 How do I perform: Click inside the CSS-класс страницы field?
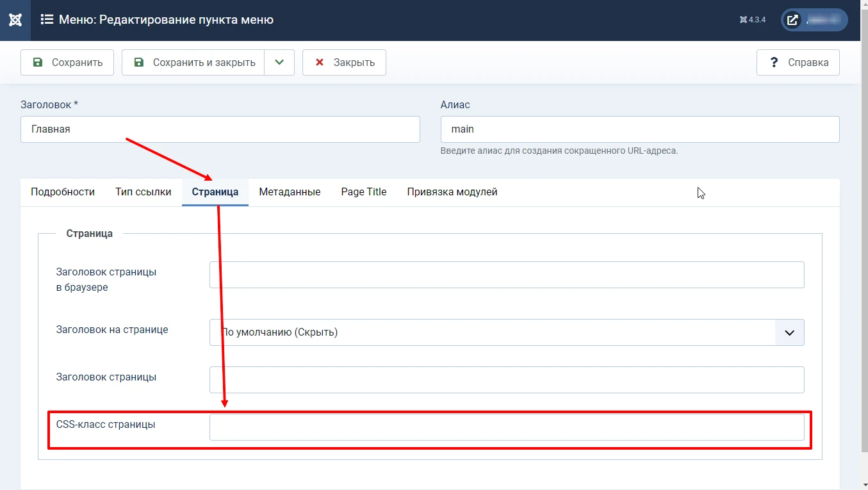point(506,427)
